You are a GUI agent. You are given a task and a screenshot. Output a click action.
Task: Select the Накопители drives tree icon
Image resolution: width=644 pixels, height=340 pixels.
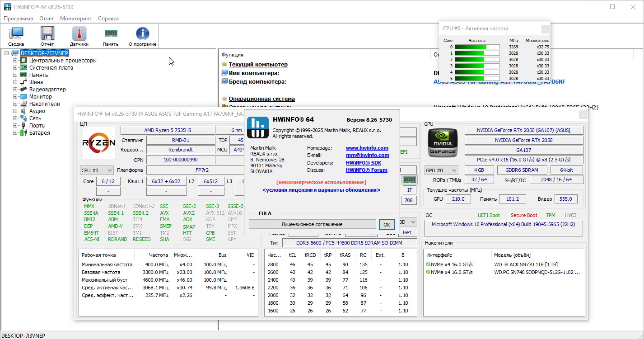(23, 104)
